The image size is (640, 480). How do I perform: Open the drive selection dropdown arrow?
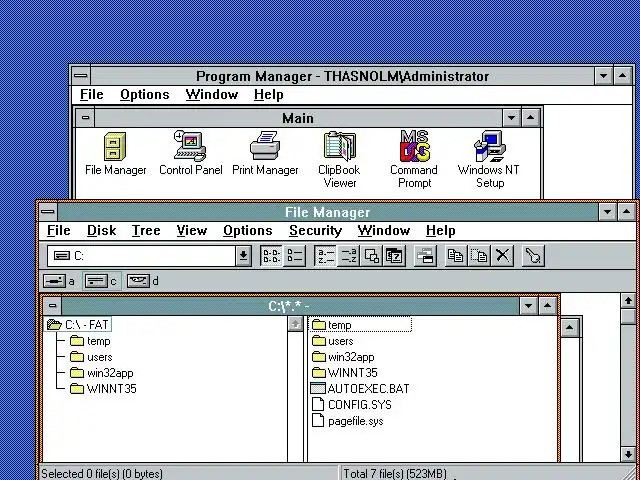tap(243, 256)
